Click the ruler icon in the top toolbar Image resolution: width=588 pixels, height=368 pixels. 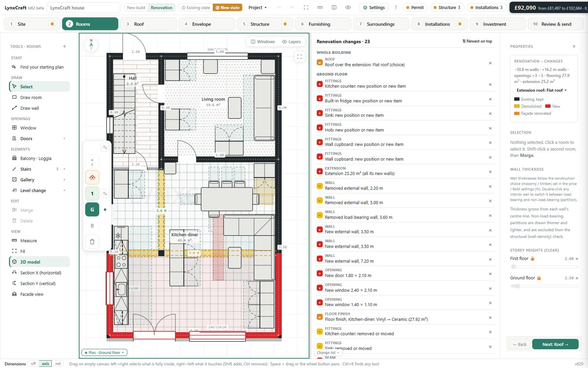(x=320, y=7)
